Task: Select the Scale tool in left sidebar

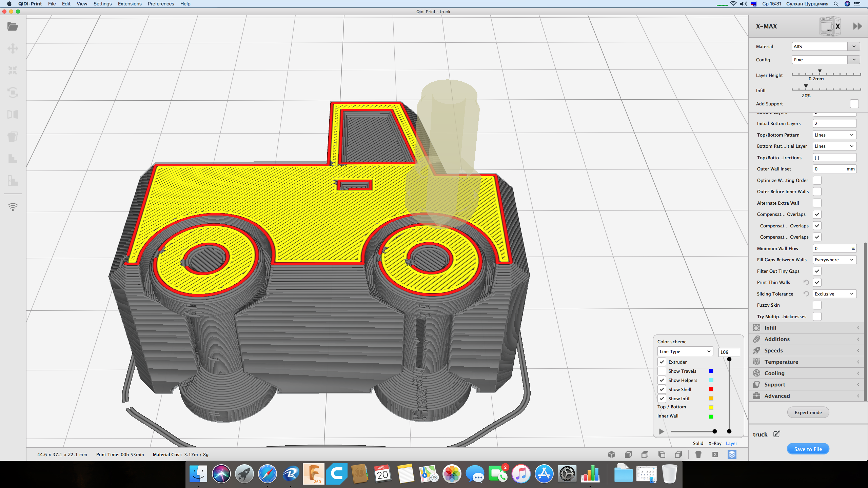Action: 13,70
